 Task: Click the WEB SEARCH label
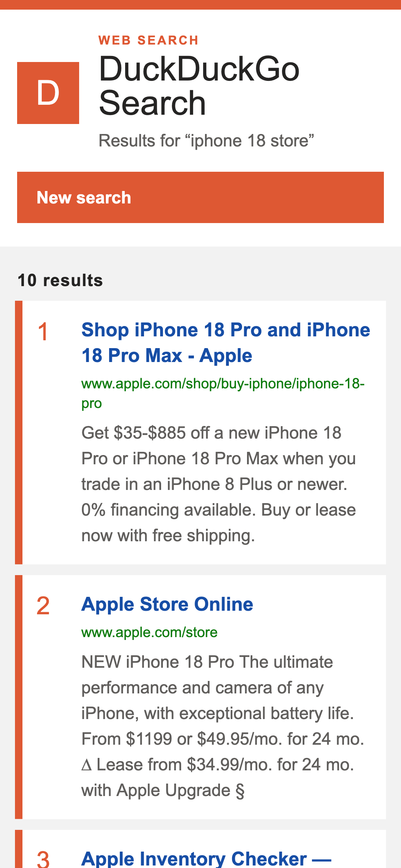148,40
